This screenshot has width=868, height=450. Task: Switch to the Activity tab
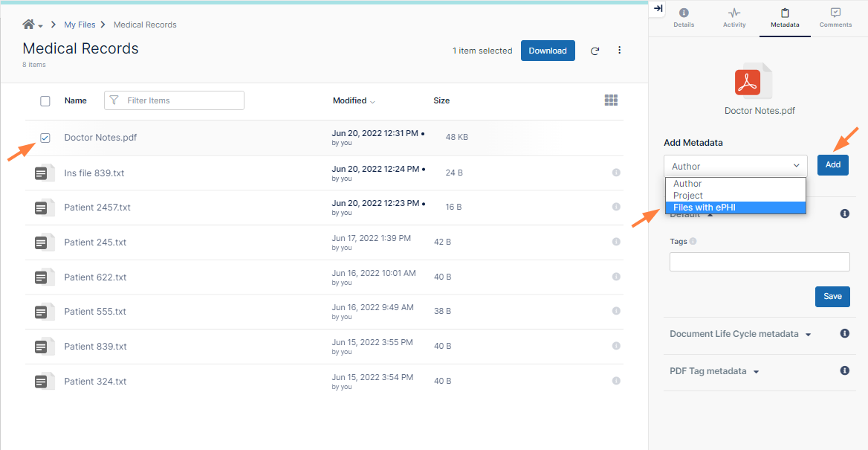coord(734,18)
